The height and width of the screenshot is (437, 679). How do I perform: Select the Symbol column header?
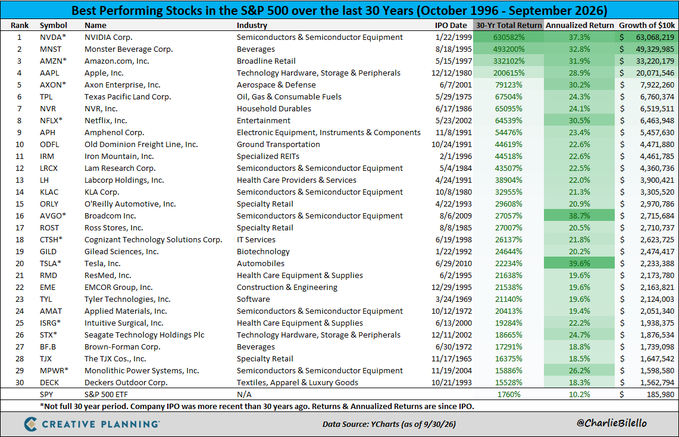(x=53, y=25)
